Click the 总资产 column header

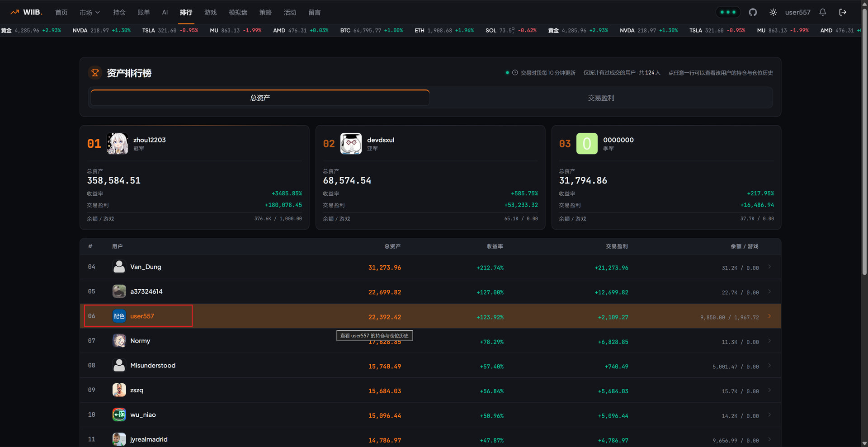click(x=392, y=246)
